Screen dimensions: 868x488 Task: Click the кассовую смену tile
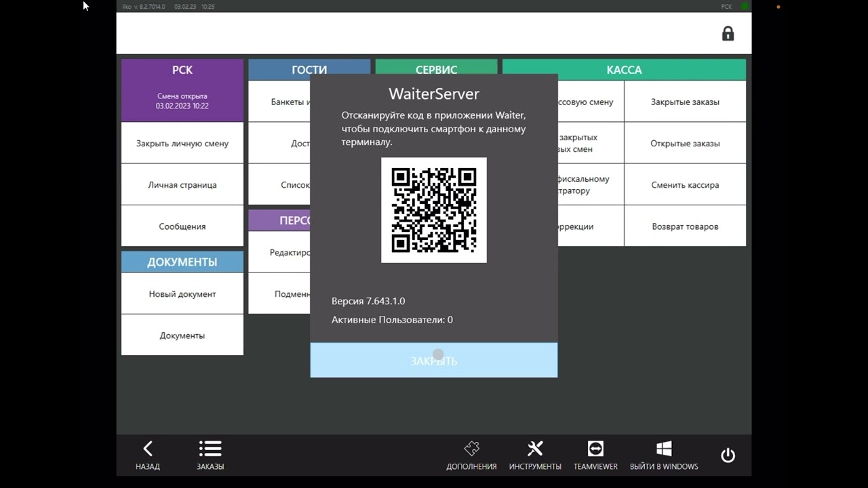point(591,102)
